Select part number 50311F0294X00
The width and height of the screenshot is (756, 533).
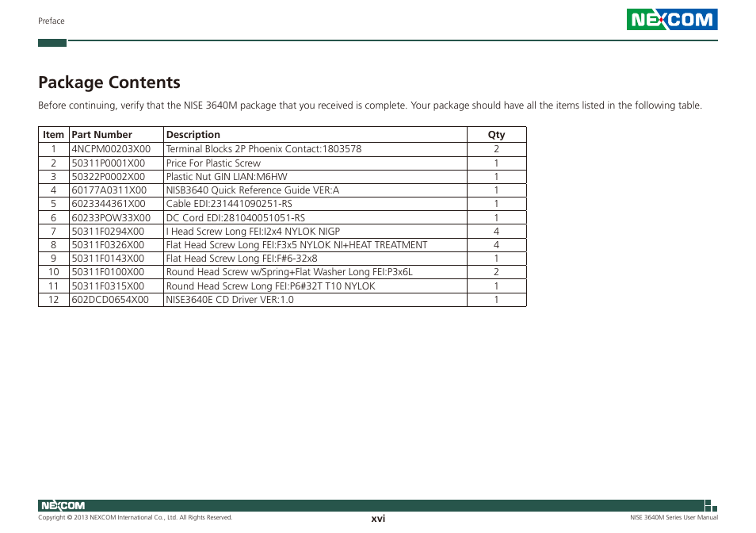108,231
